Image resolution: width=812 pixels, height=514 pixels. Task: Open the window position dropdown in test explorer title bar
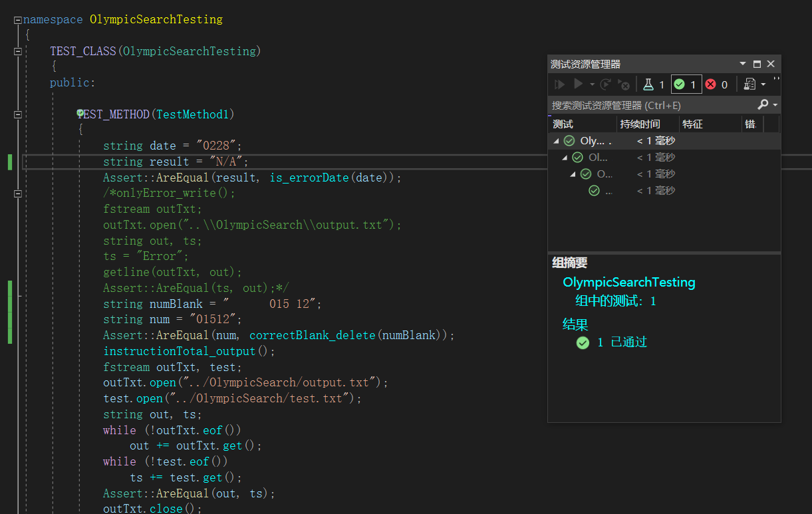pos(743,64)
